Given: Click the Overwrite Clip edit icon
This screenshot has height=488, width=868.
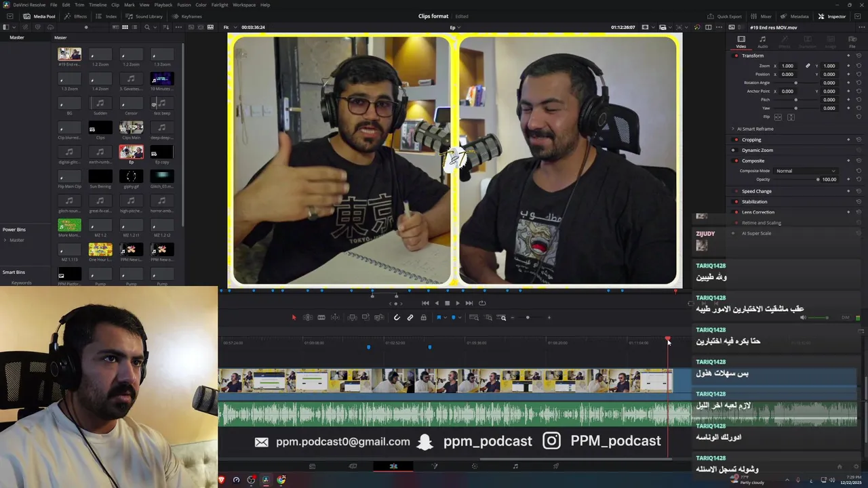Looking at the screenshot, I should pos(366,317).
